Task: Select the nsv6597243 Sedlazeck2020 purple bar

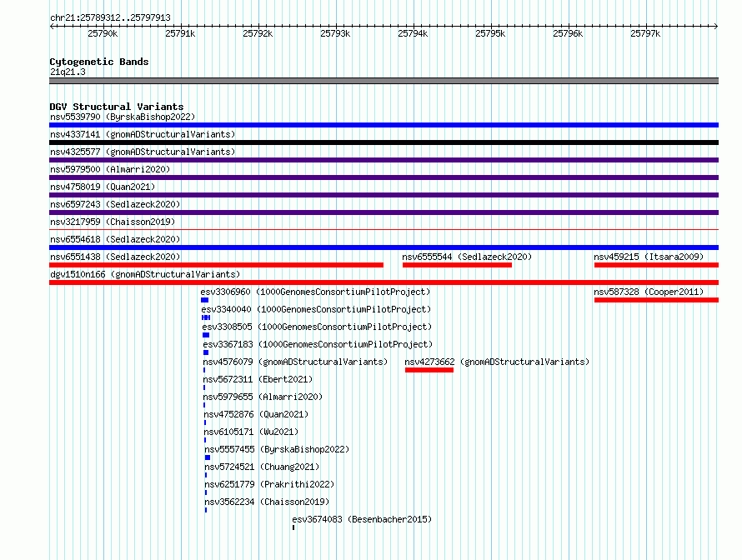Action: tap(384, 212)
